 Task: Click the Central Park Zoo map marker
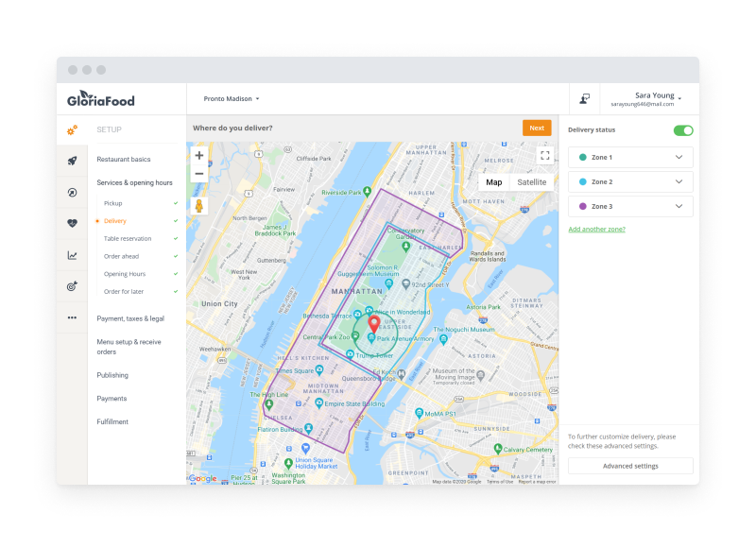(356, 336)
